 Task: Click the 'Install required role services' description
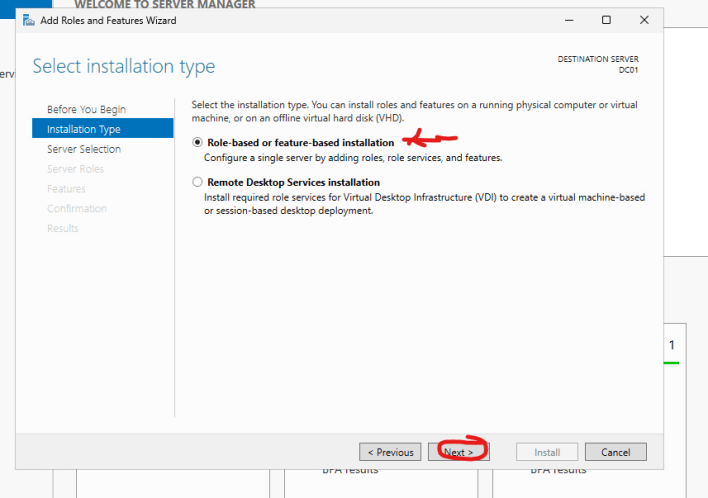424,204
